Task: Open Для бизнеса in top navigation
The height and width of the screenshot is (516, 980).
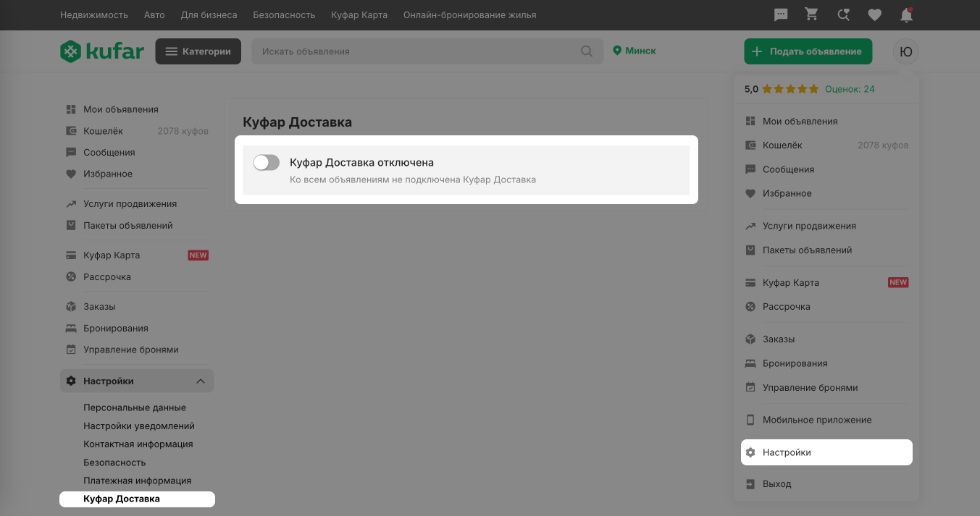Action: tap(209, 14)
